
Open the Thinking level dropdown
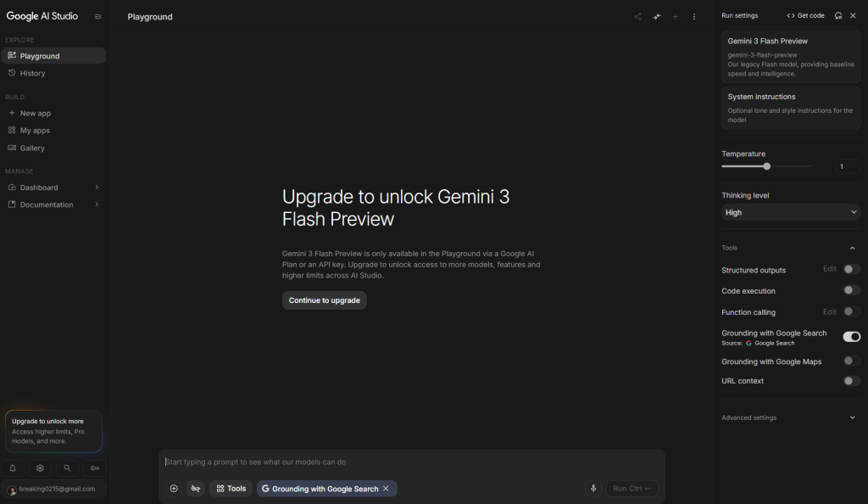(791, 212)
